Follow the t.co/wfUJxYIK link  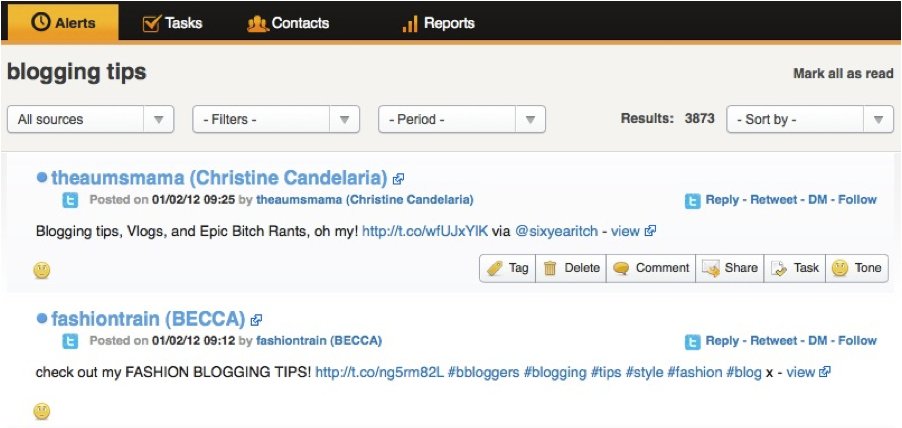pyautogui.click(x=425, y=231)
